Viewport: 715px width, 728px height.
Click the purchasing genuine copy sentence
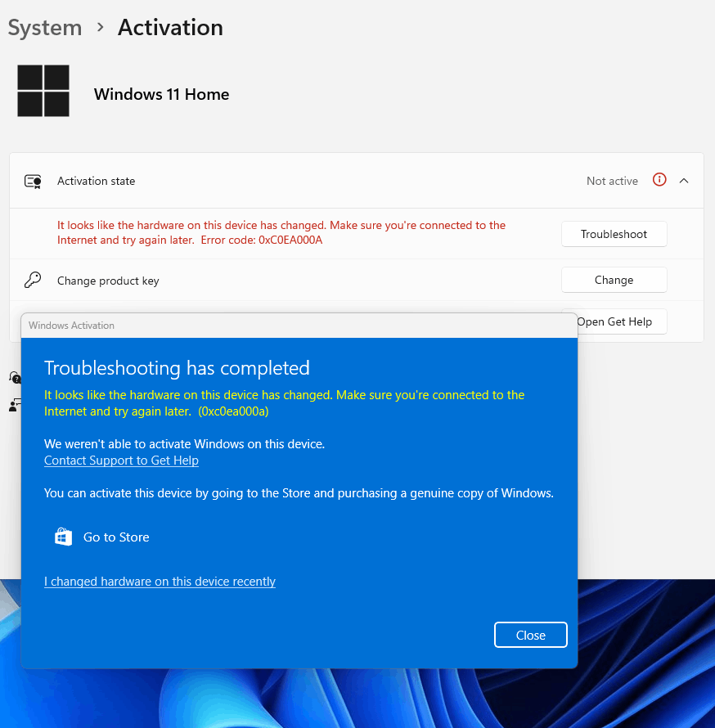(x=299, y=493)
